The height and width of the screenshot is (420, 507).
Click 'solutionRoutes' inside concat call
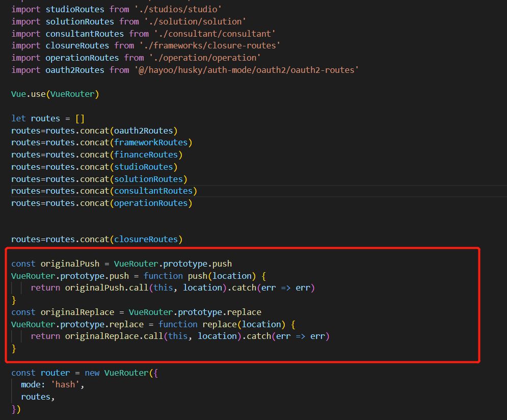(148, 179)
